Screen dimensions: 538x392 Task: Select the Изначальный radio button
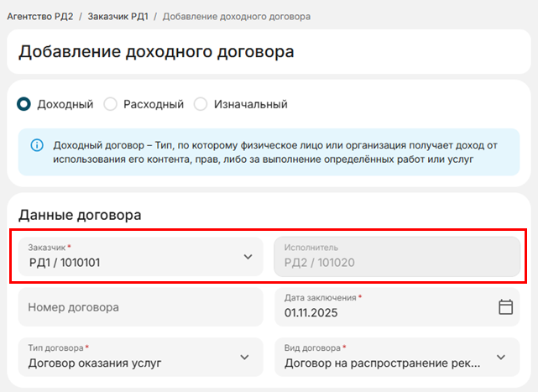point(200,105)
